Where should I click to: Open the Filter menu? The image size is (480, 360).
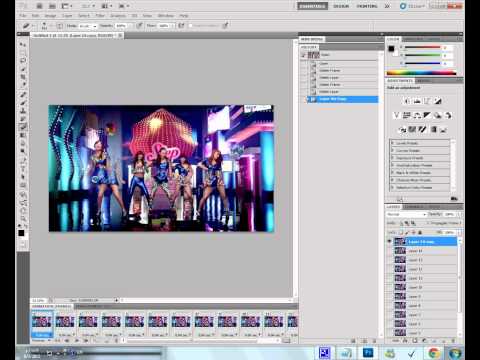pos(100,16)
